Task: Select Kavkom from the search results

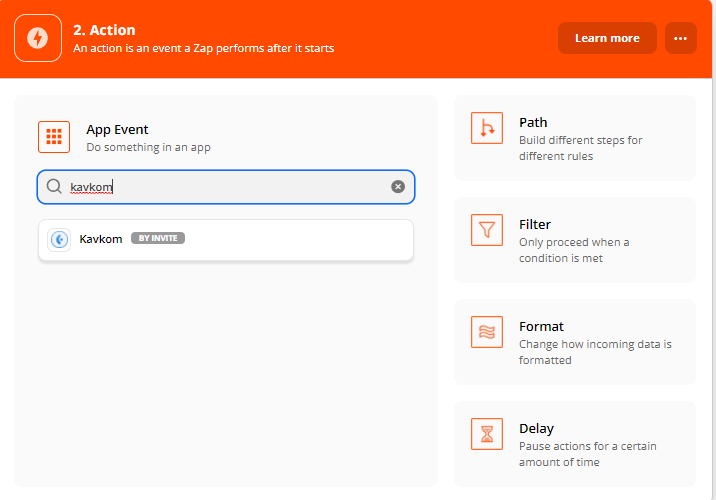Action: coord(101,239)
